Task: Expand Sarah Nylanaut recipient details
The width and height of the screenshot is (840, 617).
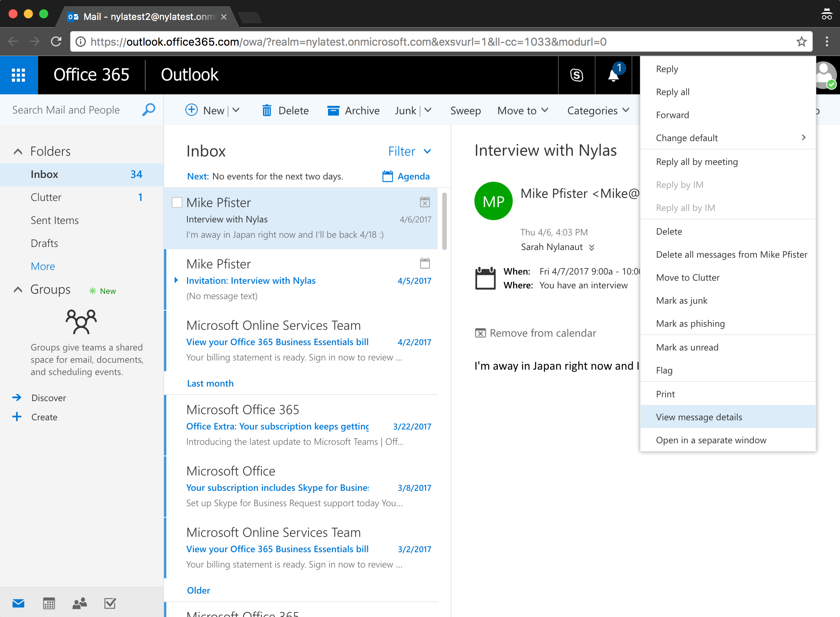Action: (x=592, y=247)
